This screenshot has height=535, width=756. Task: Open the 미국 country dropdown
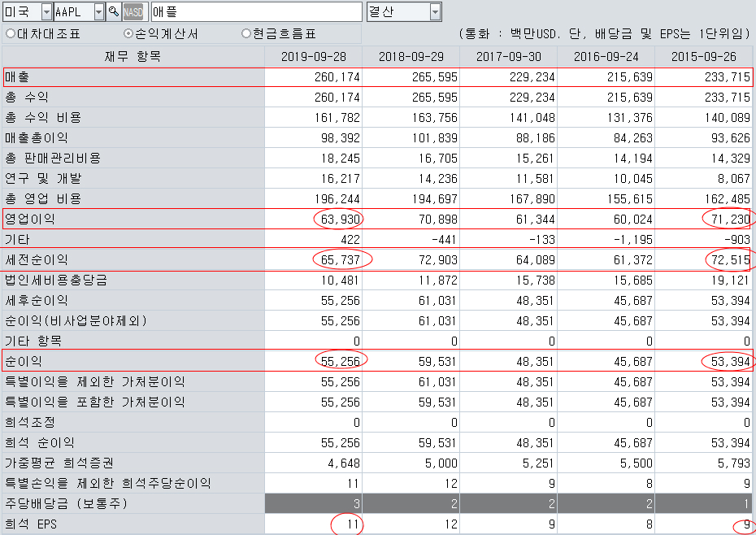[46, 12]
